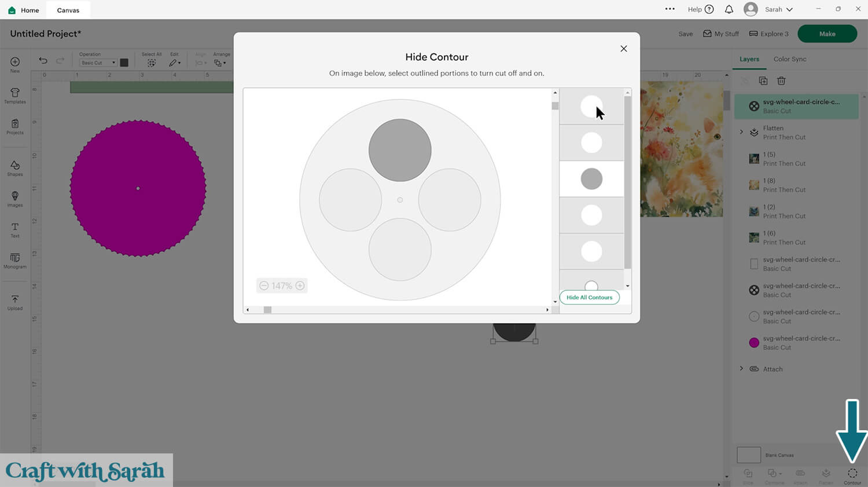Click the Slice tool at panel bottom

[x=748, y=476]
